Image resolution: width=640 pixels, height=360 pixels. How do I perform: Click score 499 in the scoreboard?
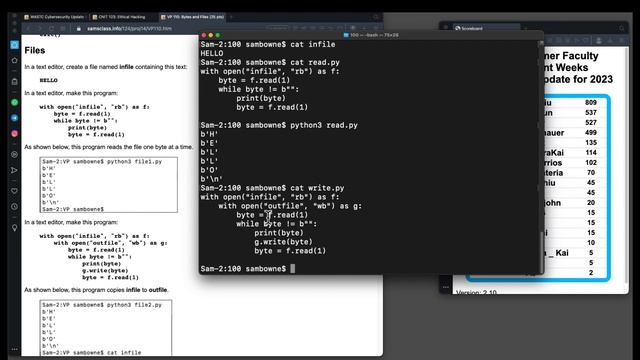tap(591, 133)
